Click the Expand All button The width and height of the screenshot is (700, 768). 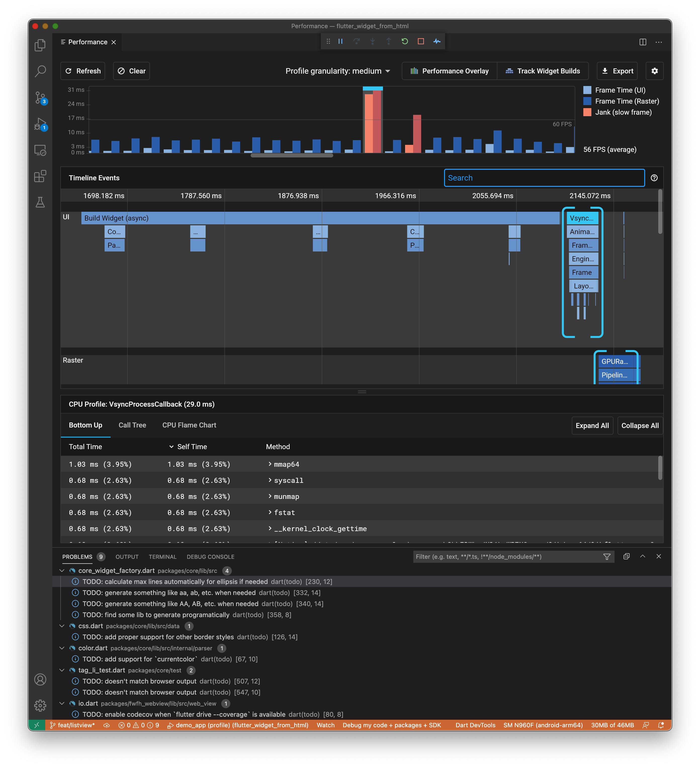point(592,425)
